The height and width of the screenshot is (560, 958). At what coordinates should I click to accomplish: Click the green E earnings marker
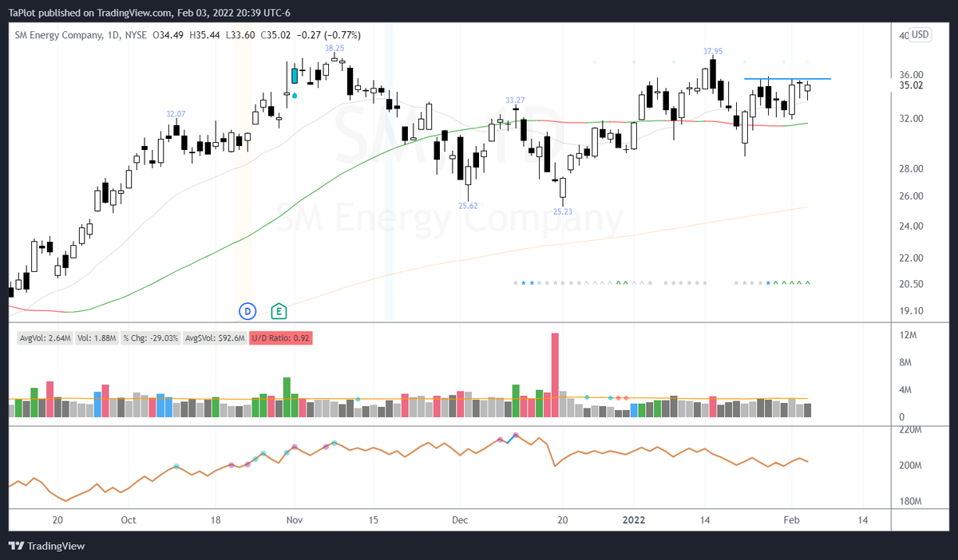pyautogui.click(x=279, y=310)
